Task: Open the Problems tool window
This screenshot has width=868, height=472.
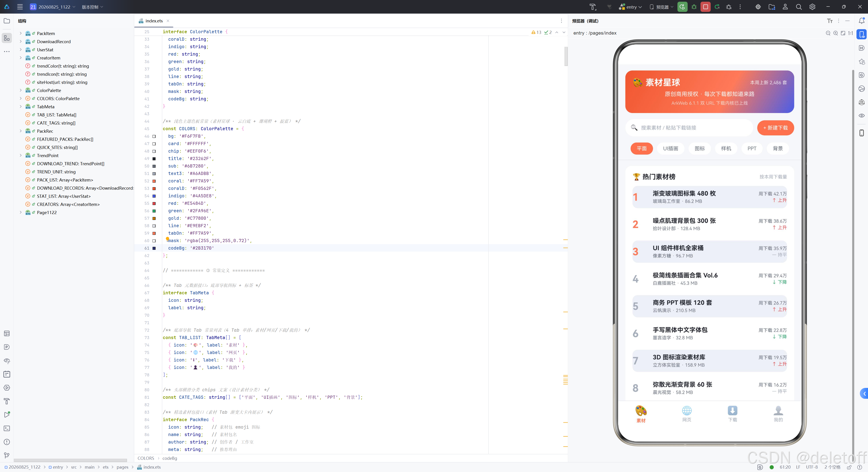Action: 7,442
